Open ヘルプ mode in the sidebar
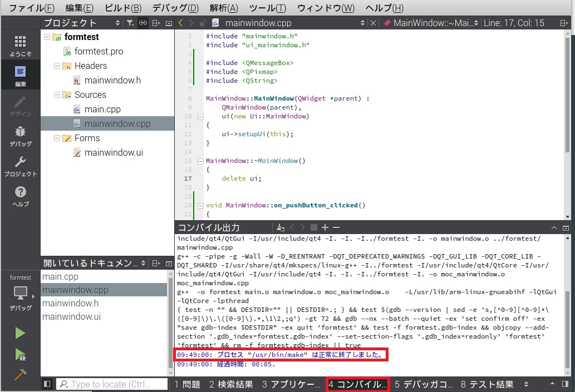Viewport: 575px width, 392px height. coord(20,196)
